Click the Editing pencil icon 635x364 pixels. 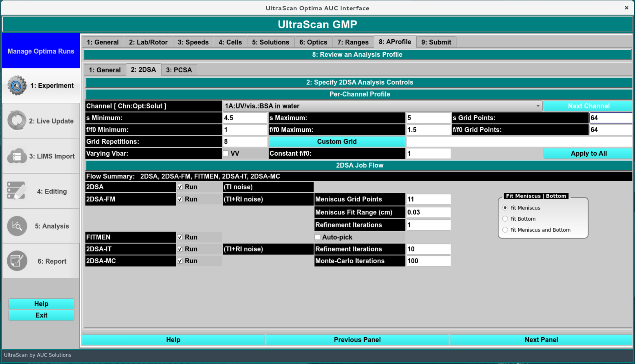coord(17,191)
